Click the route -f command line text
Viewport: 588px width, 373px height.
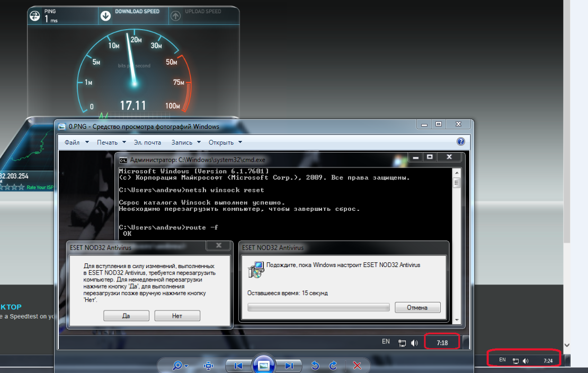[168, 227]
